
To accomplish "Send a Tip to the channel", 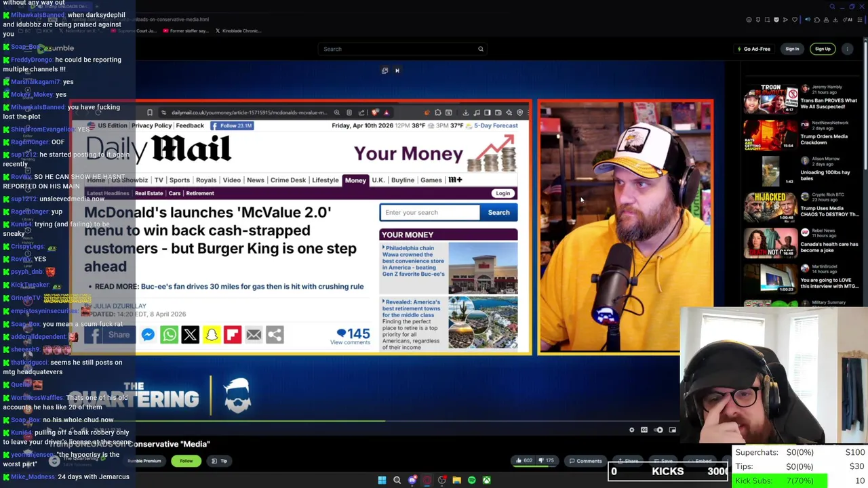I will click(x=219, y=461).
